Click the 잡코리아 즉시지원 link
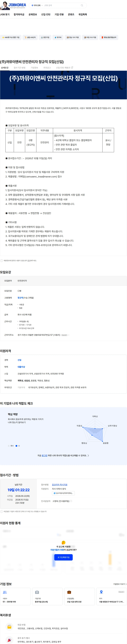127x644 pixels. [x=60, y=485]
